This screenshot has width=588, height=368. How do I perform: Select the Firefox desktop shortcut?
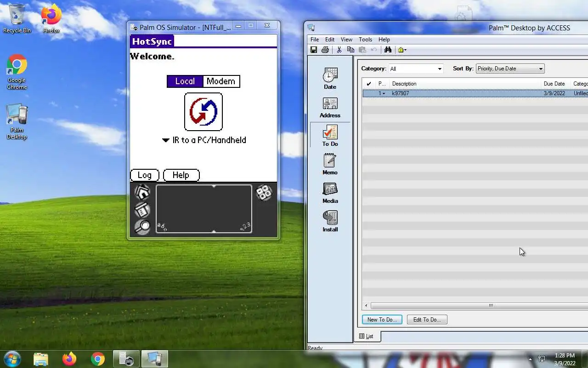pos(51,19)
